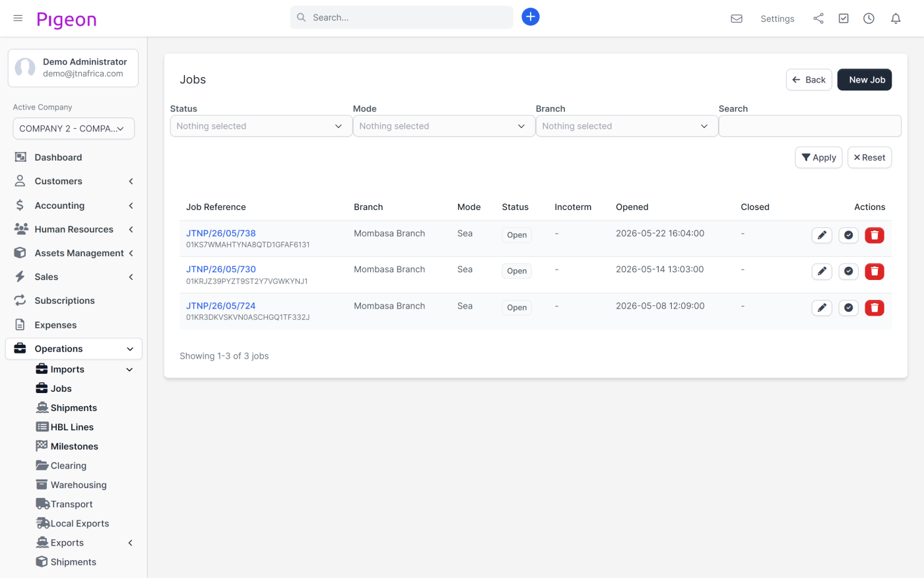Open the Status filter dropdown
This screenshot has height=578, width=924.
[261, 126]
